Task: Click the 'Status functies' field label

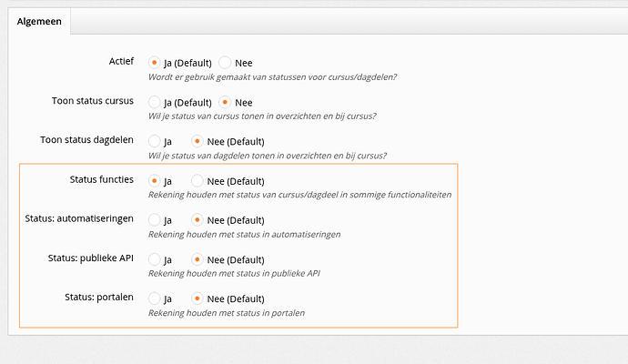Action: click(101, 180)
